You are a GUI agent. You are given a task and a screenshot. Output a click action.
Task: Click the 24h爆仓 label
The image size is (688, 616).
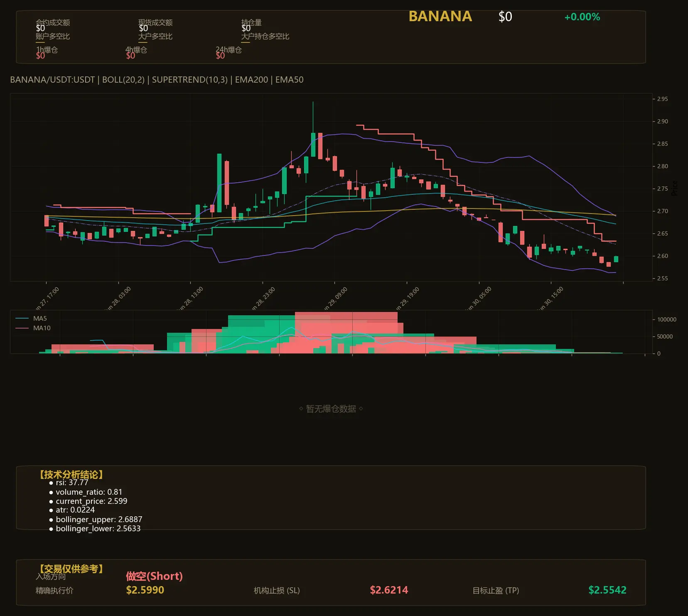(229, 50)
